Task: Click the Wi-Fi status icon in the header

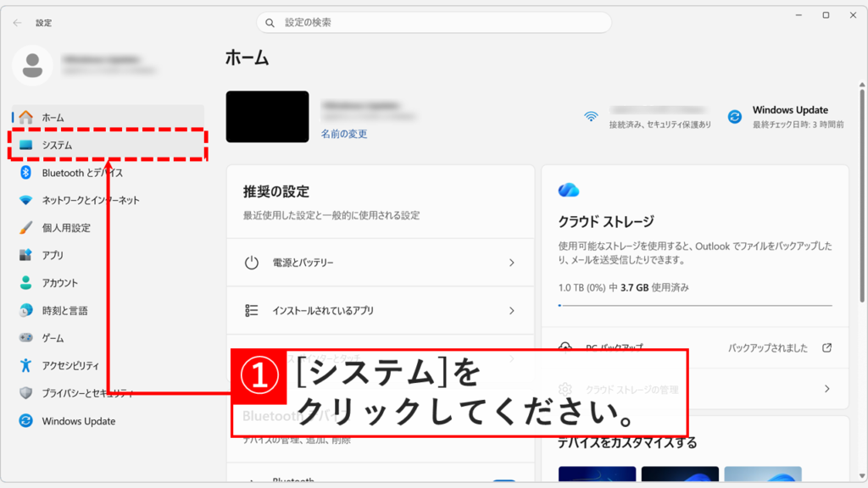Action: [592, 116]
